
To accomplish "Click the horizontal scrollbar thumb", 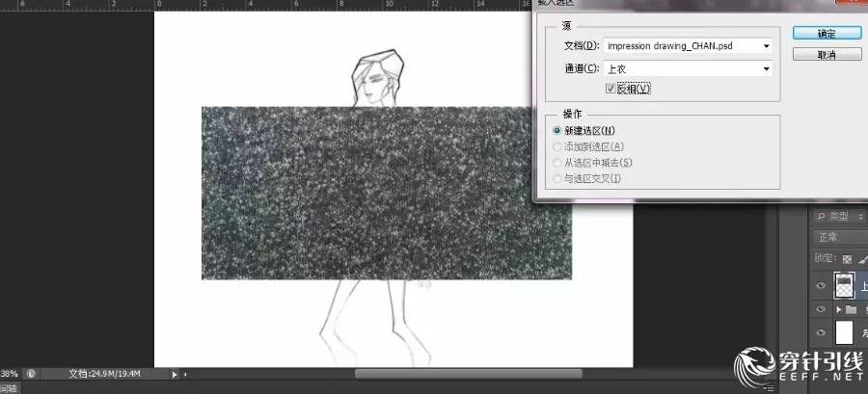I will (x=469, y=374).
